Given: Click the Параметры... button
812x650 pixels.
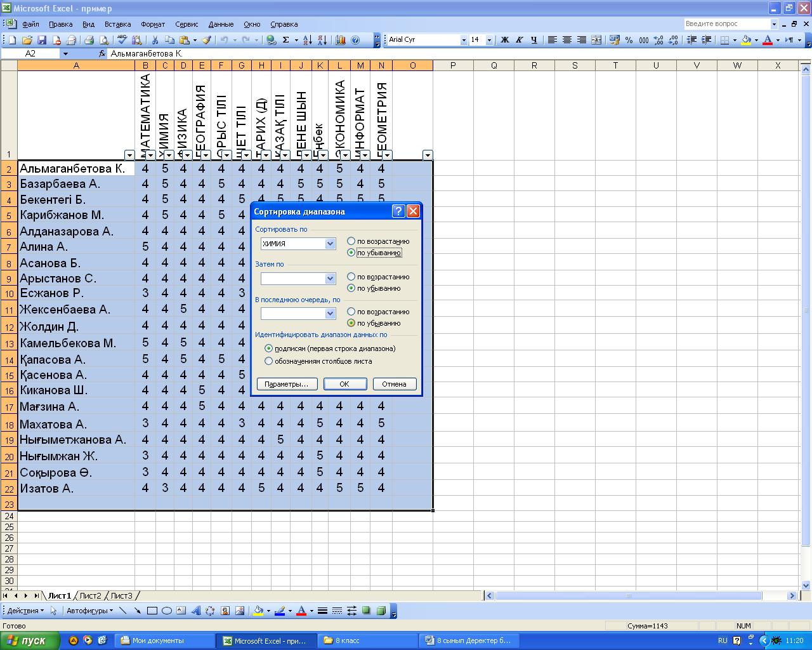Looking at the screenshot, I should pyautogui.click(x=287, y=384).
